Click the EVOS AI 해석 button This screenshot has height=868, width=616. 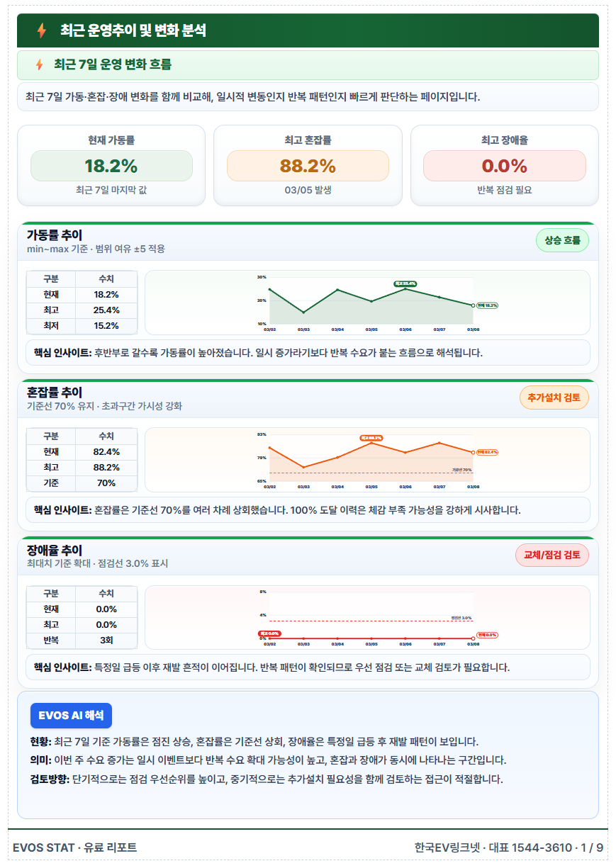[x=71, y=716]
